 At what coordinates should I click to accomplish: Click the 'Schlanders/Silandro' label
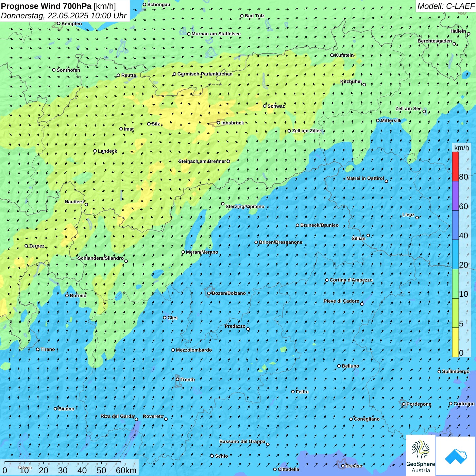click(101, 258)
